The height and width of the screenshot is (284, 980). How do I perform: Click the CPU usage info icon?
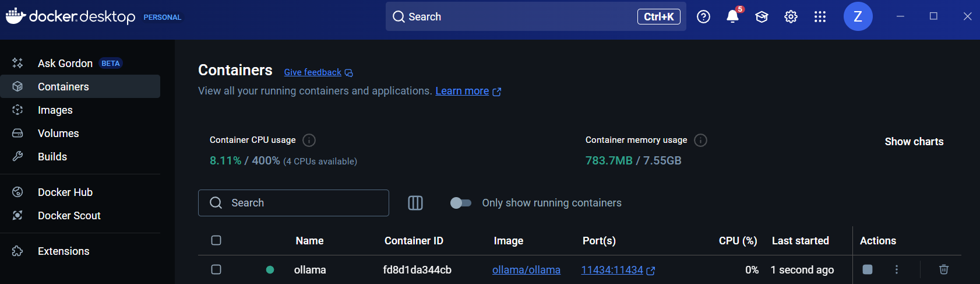click(x=309, y=140)
